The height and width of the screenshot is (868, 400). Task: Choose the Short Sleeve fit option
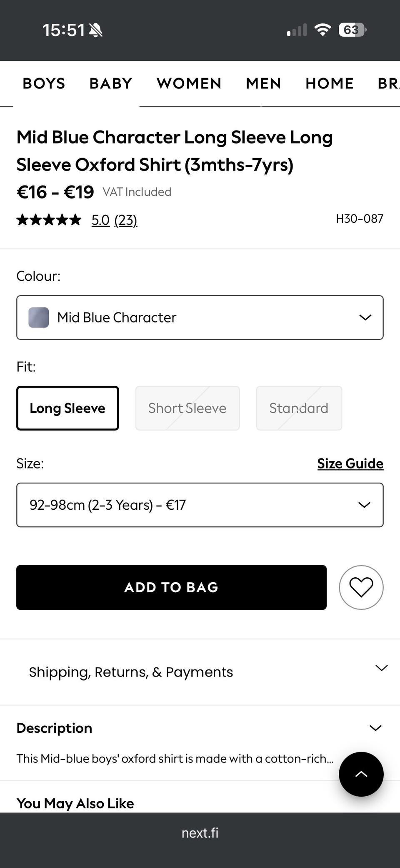pyautogui.click(x=187, y=408)
